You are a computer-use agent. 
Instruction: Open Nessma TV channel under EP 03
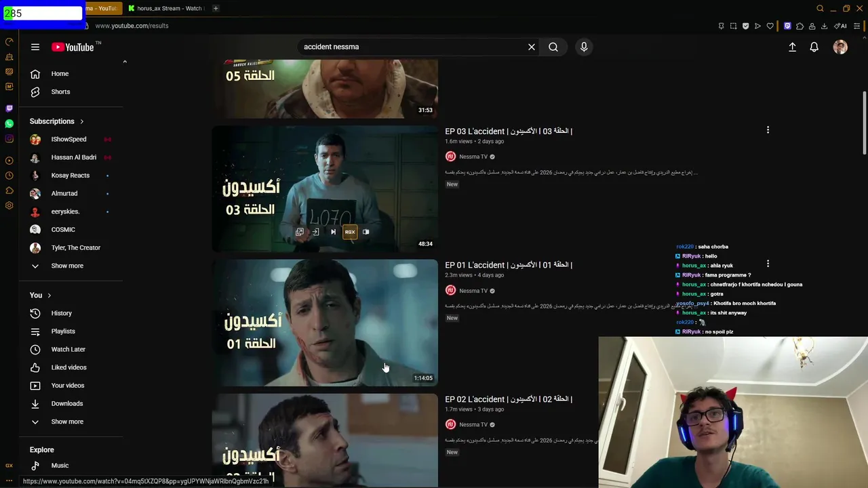473,157
